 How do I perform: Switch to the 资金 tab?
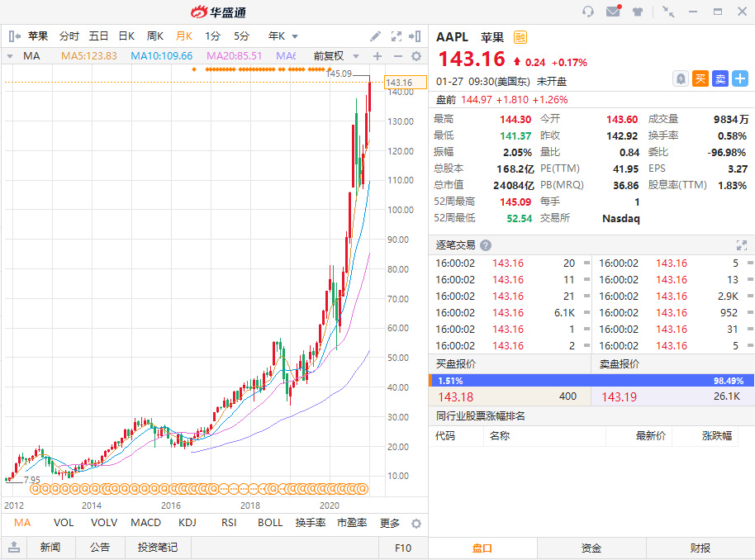coord(591,548)
